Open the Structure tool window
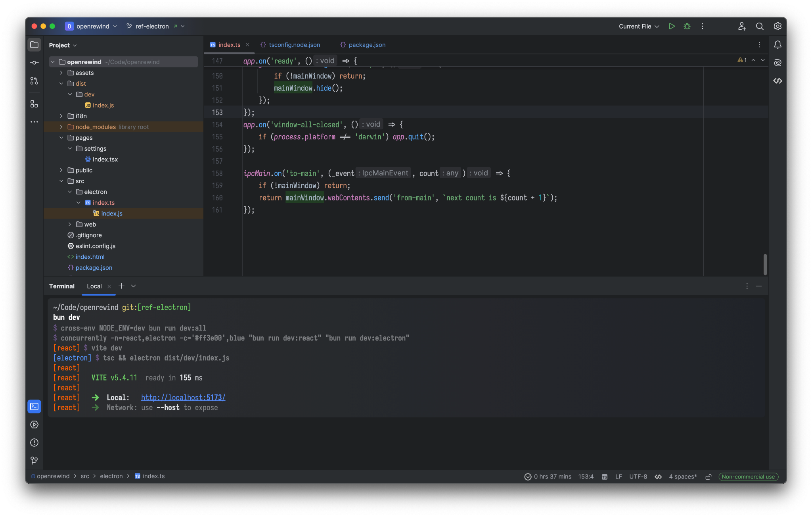The width and height of the screenshot is (812, 517). pos(34,104)
